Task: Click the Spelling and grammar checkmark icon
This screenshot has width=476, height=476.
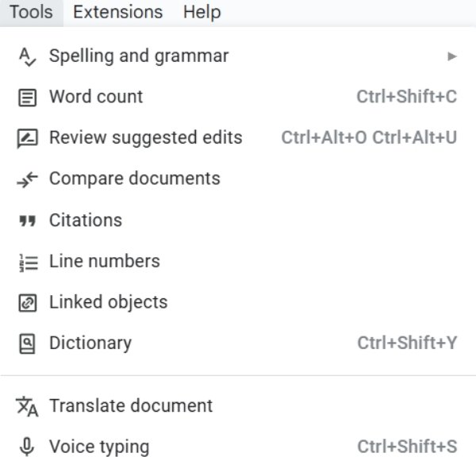Action: click(x=27, y=56)
